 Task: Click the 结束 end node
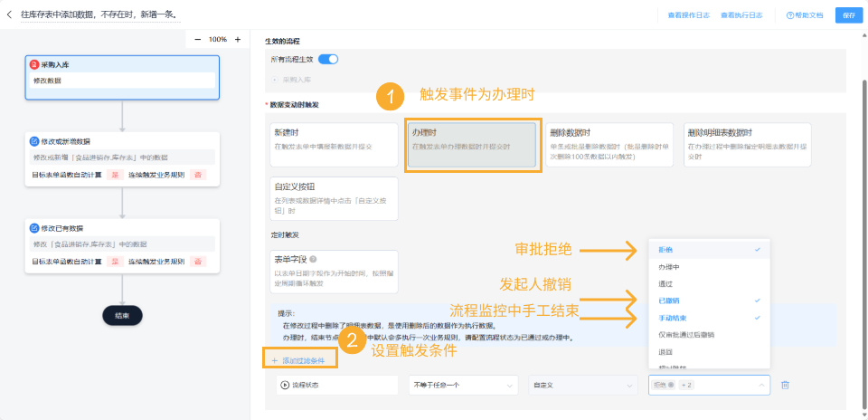pos(122,315)
